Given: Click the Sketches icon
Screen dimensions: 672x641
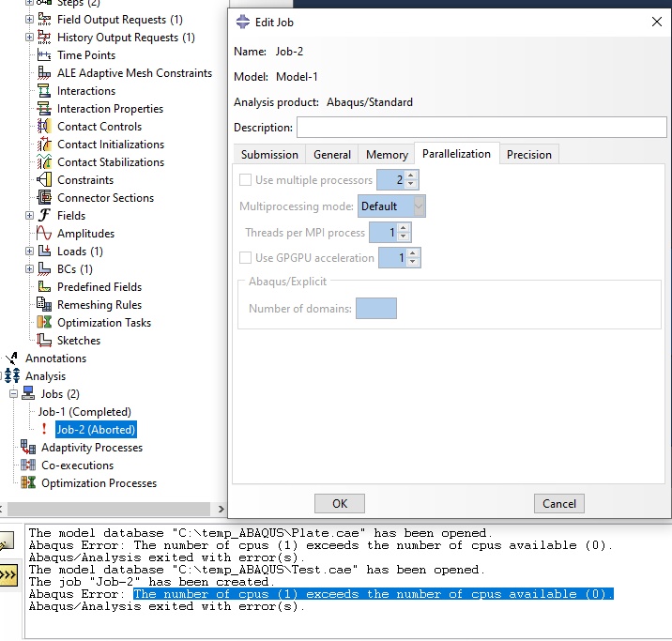Looking at the screenshot, I should point(44,341).
